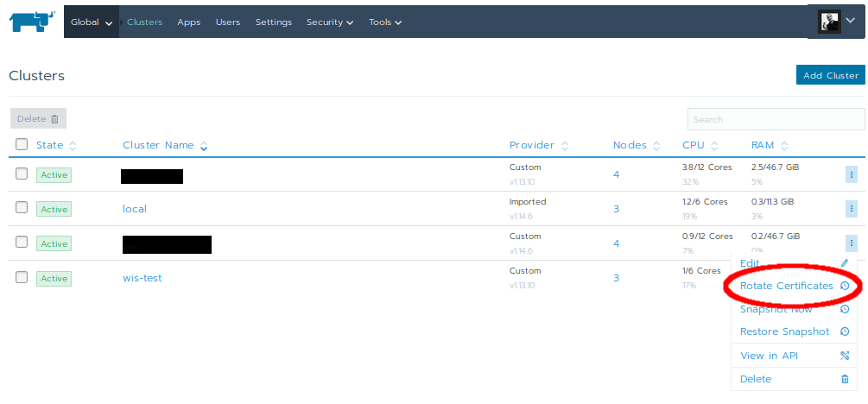Viewport: 868px width, 404px height.
Task: Sort by Provider column arrows icon
Action: point(565,146)
